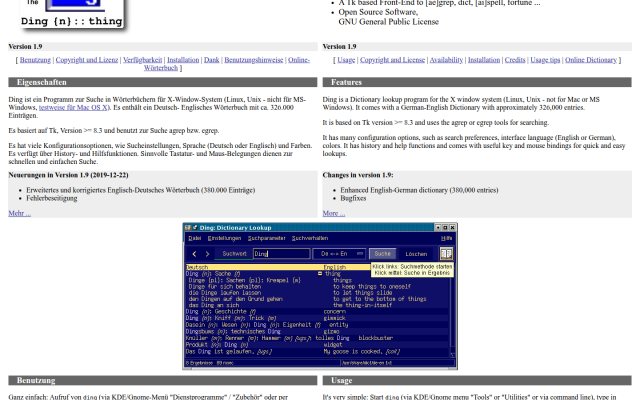Click the open-book search method icon

coord(446,253)
